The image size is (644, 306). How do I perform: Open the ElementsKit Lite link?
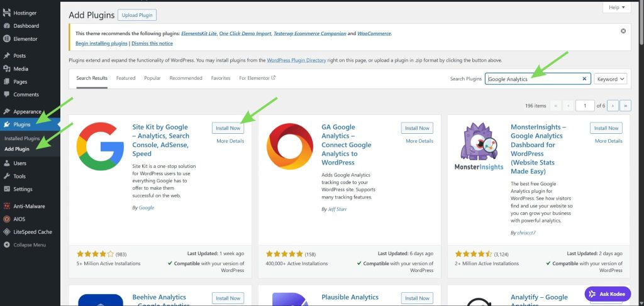pos(199,33)
